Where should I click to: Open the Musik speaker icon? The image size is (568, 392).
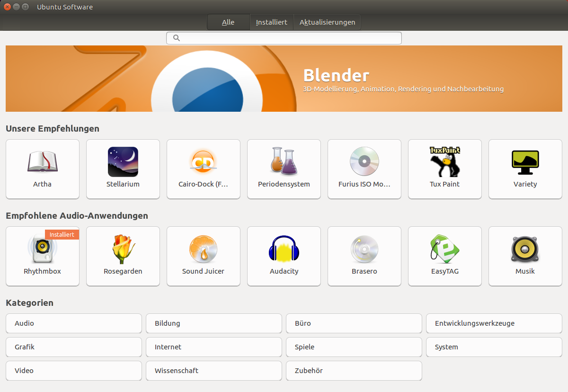[525, 249]
